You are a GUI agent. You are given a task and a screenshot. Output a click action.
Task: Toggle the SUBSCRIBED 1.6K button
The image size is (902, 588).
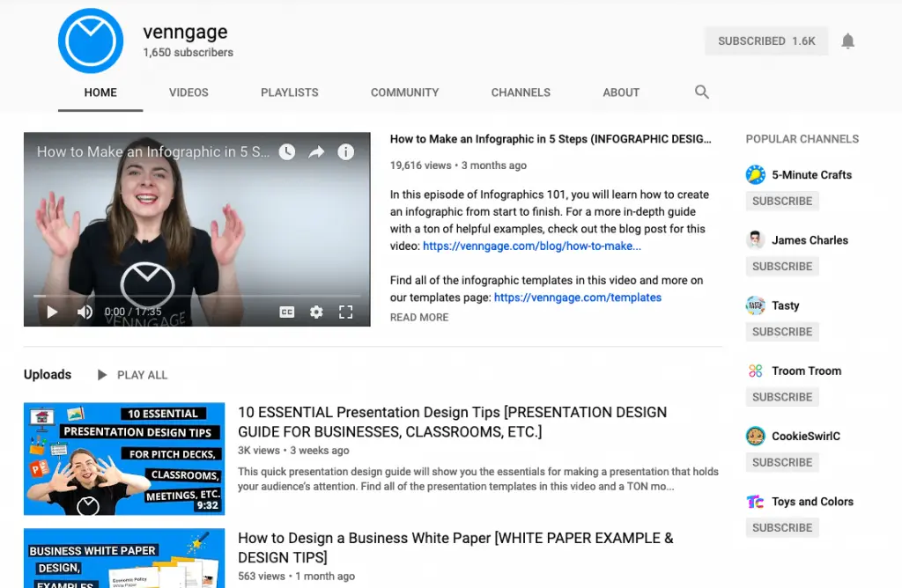coord(766,40)
